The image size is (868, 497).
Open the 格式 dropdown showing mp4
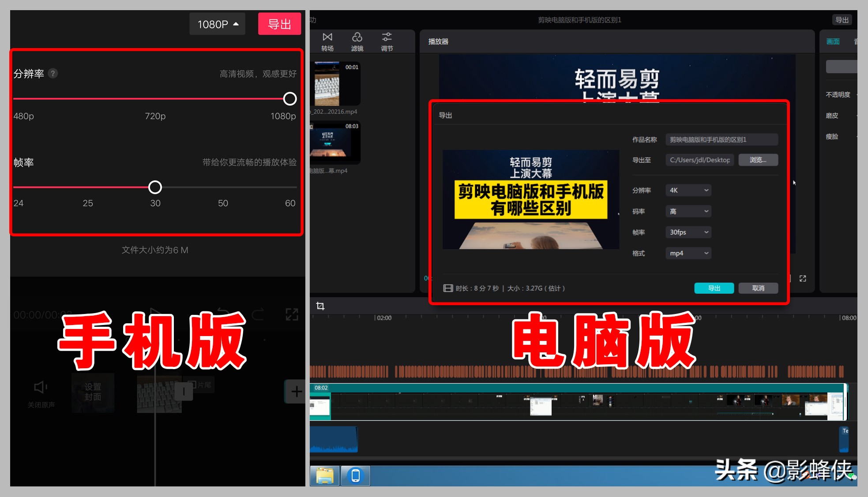point(688,253)
